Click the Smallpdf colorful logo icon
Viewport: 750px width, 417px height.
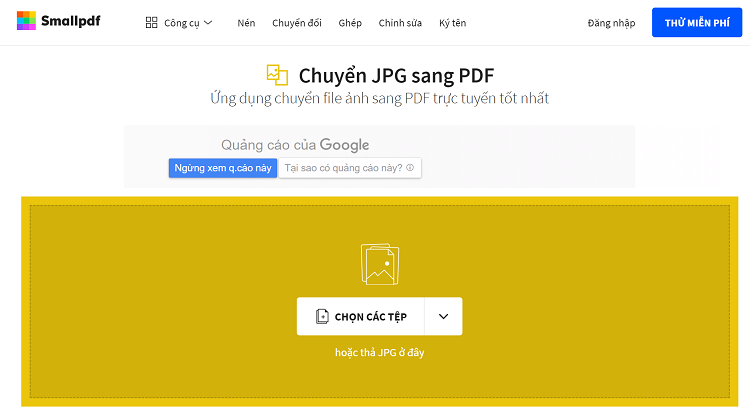(x=26, y=21)
